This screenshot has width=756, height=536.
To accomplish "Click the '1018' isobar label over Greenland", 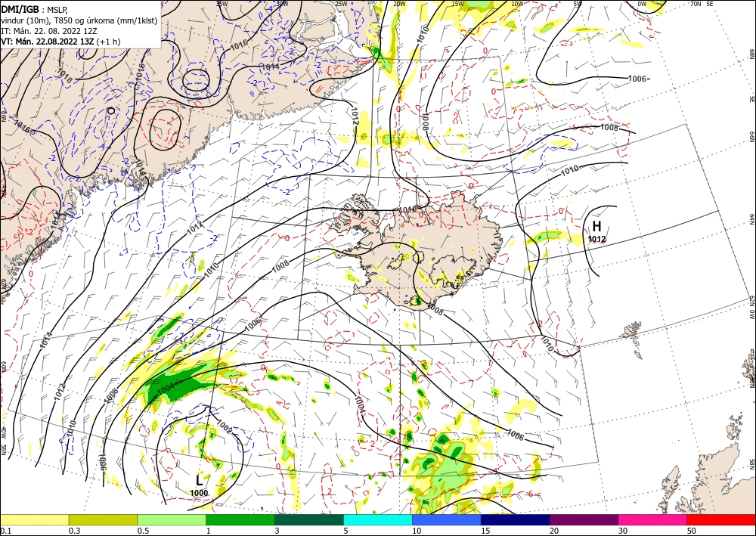I will click(64, 74).
